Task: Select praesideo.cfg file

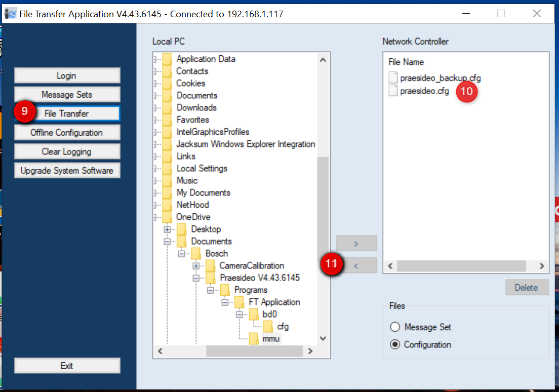Action: [x=424, y=91]
